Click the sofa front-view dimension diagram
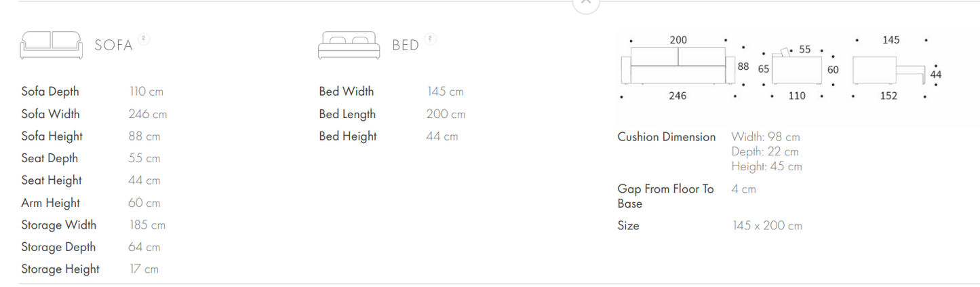This screenshot has height=287, width=980. click(x=678, y=66)
